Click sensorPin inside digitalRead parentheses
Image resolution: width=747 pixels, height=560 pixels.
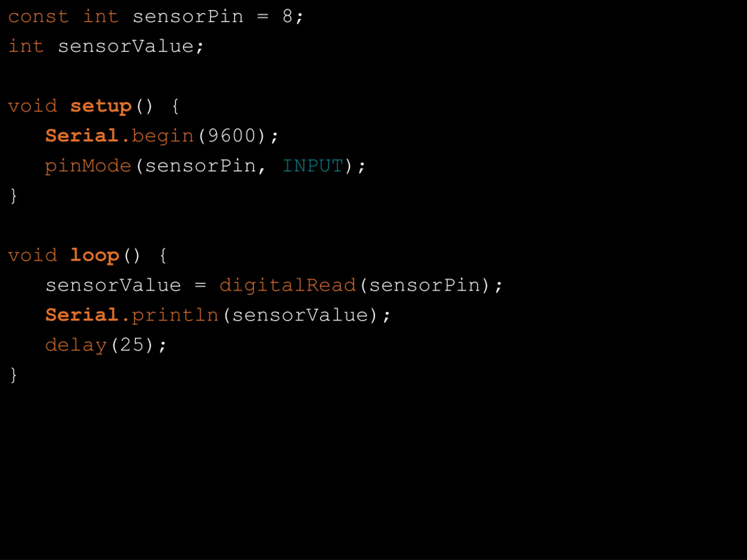point(425,285)
